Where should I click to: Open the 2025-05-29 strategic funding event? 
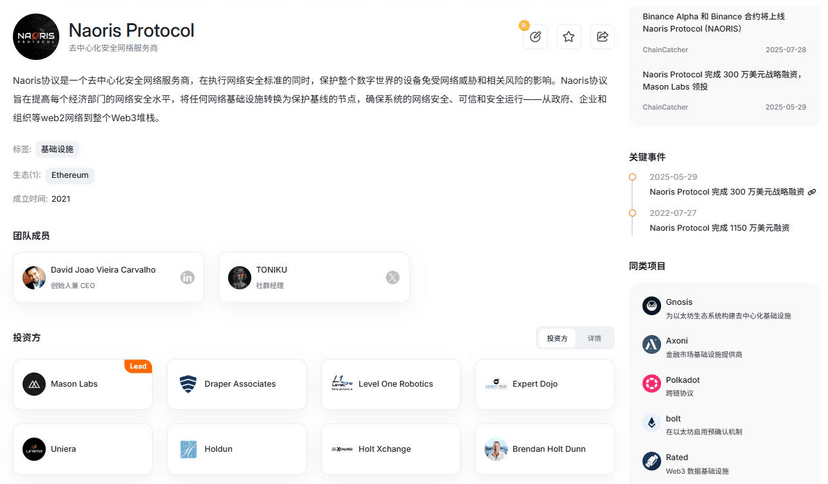(727, 192)
